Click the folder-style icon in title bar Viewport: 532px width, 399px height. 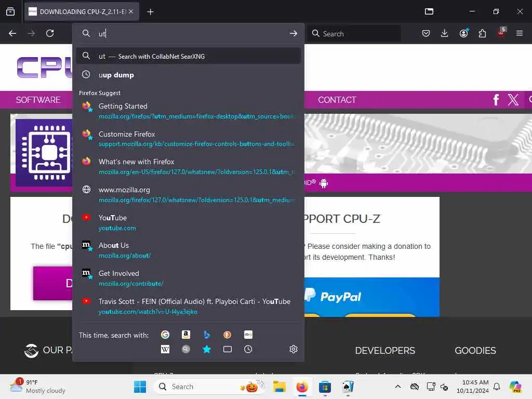coord(429,11)
